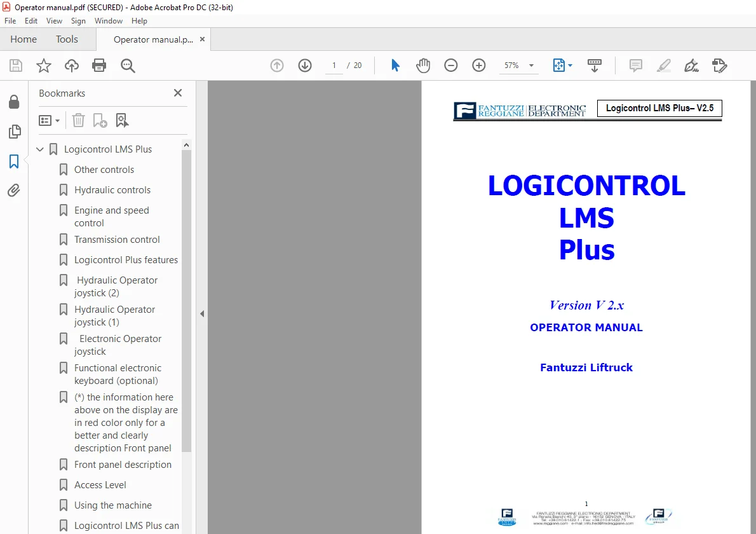Viewport: 756px width, 534px height.
Task: Open the bookmarks options dropdown menu
Action: click(49, 120)
